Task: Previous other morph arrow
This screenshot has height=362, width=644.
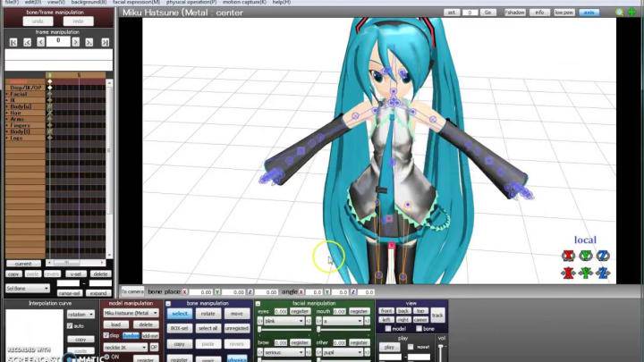Action: [318, 352]
